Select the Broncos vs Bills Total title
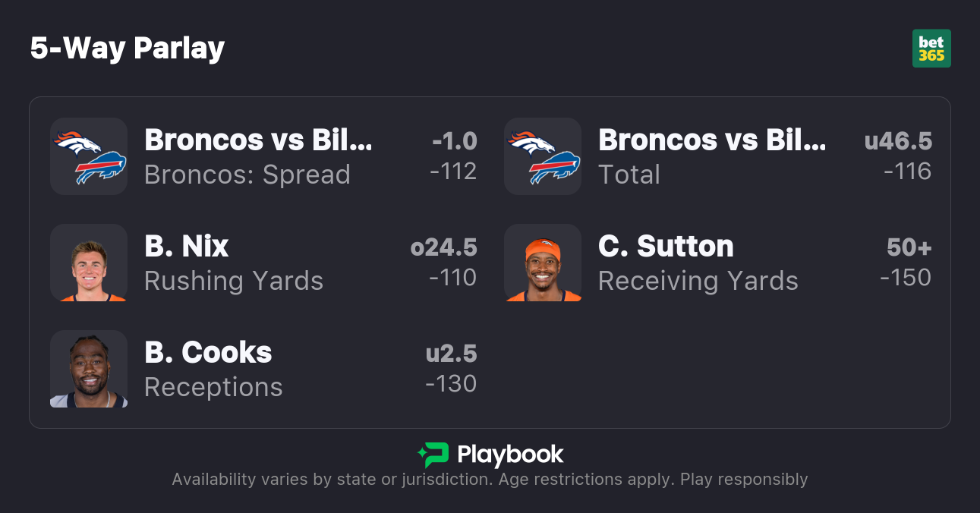 [x=712, y=140]
